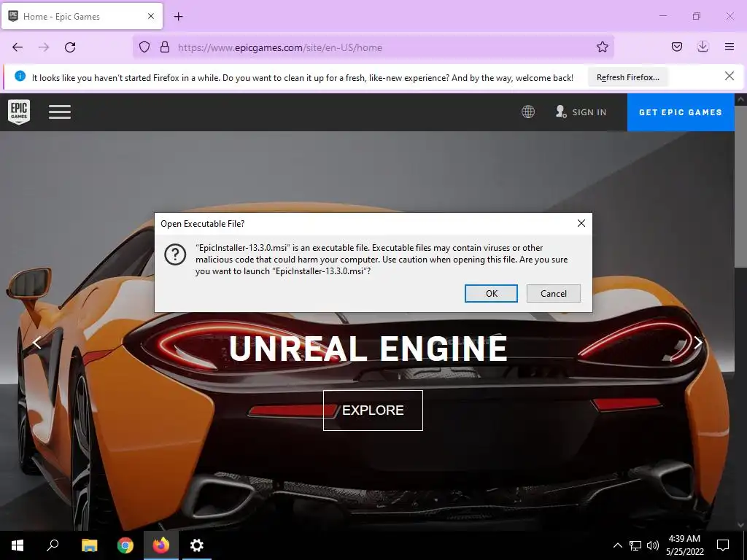Open the language globe selector
This screenshot has height=560, width=747.
pos(528,112)
